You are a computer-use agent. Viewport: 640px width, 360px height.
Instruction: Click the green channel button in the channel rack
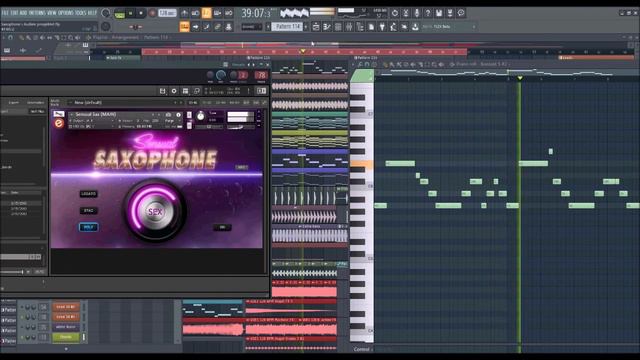66,337
